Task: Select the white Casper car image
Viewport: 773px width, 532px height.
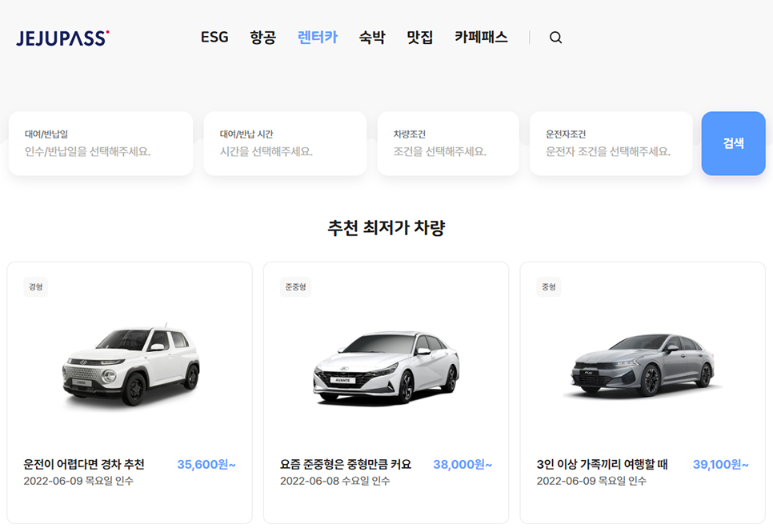Action: click(131, 366)
